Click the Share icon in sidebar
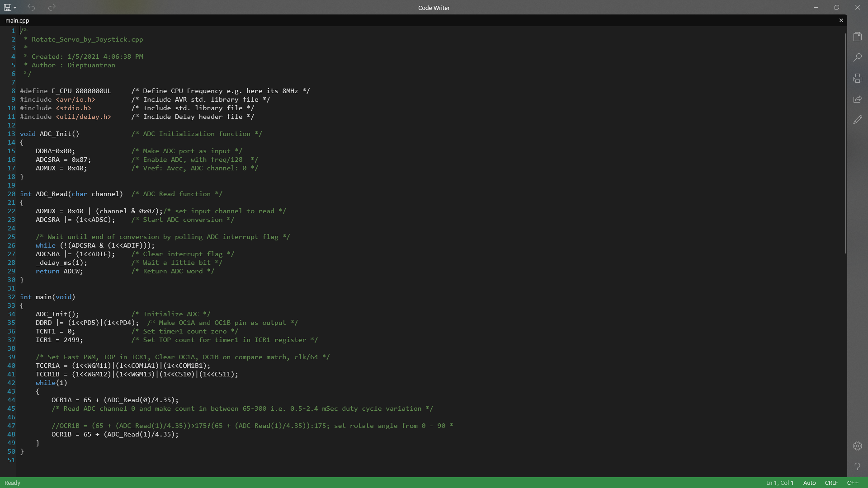Image resolution: width=868 pixels, height=488 pixels. [x=858, y=99]
